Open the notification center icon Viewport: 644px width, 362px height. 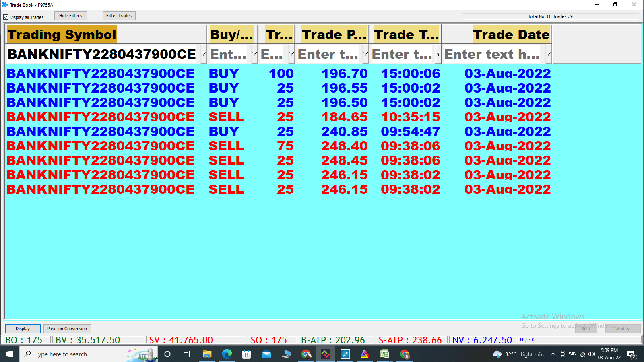[x=632, y=354]
